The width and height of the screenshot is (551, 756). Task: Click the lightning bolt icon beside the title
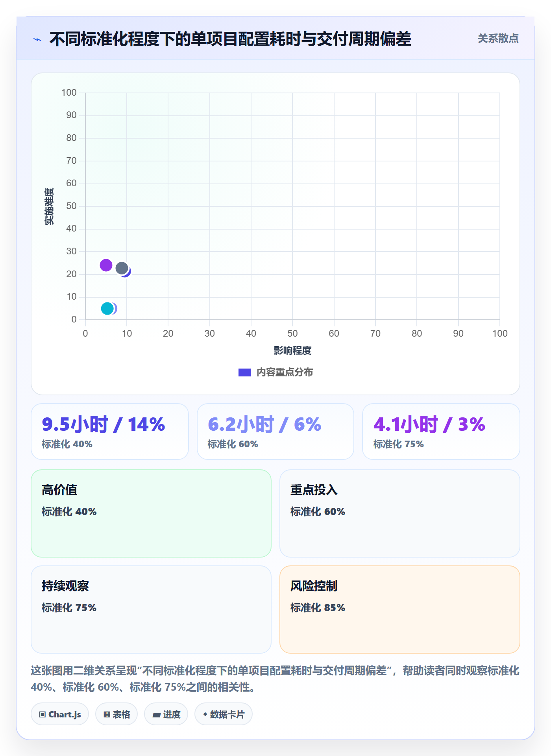click(x=37, y=39)
